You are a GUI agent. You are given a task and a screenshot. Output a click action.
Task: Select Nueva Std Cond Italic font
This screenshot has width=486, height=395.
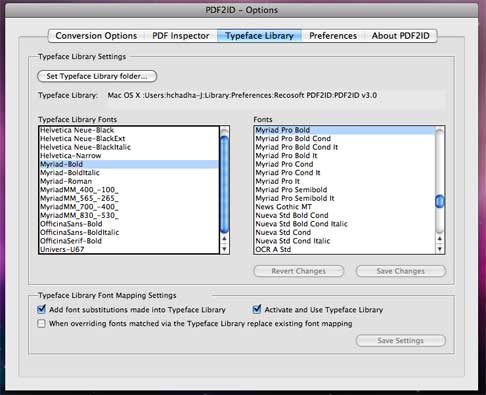coord(344,241)
